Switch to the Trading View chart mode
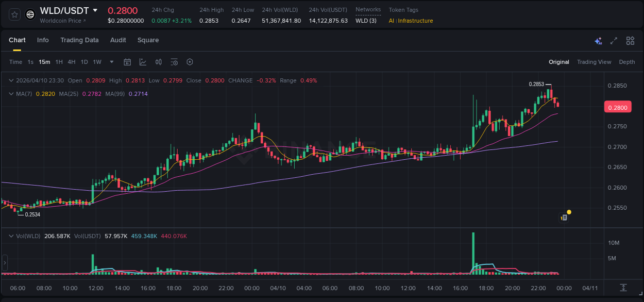The image size is (644, 302). click(x=594, y=62)
